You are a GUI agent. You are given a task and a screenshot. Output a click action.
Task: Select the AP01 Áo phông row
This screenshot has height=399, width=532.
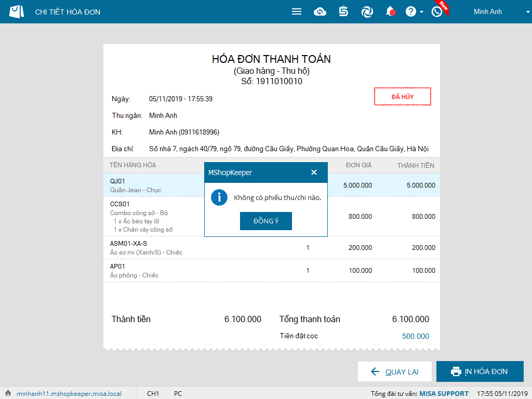tap(271, 270)
